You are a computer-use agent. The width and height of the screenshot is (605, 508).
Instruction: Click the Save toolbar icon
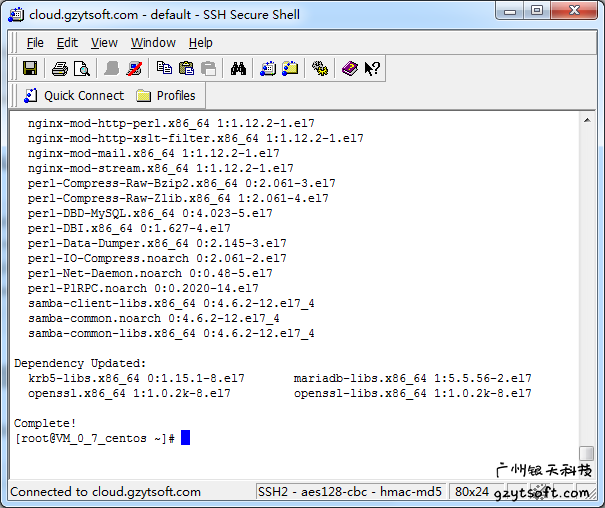(x=30, y=69)
